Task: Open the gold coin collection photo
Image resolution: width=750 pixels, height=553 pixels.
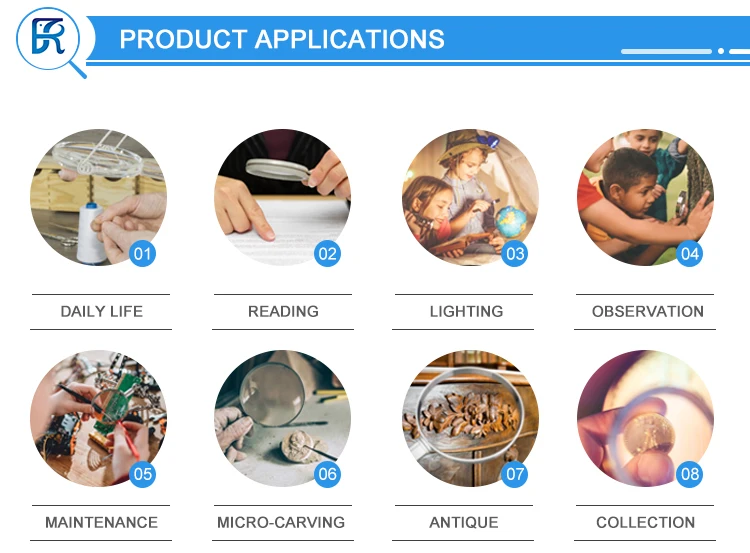Action: (x=645, y=419)
